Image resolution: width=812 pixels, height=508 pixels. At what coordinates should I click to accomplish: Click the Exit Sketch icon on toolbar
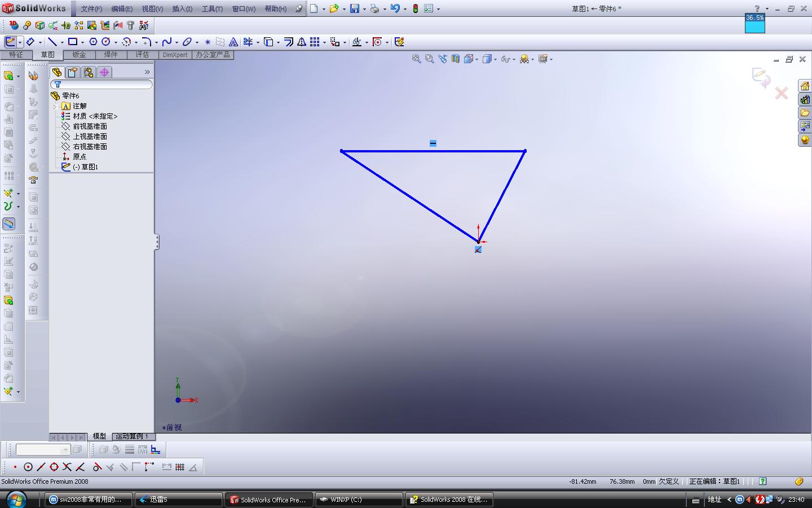[x=10, y=42]
